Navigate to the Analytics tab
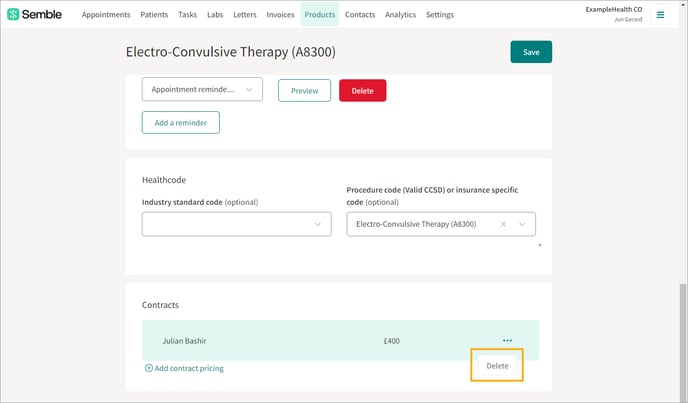 pos(400,15)
